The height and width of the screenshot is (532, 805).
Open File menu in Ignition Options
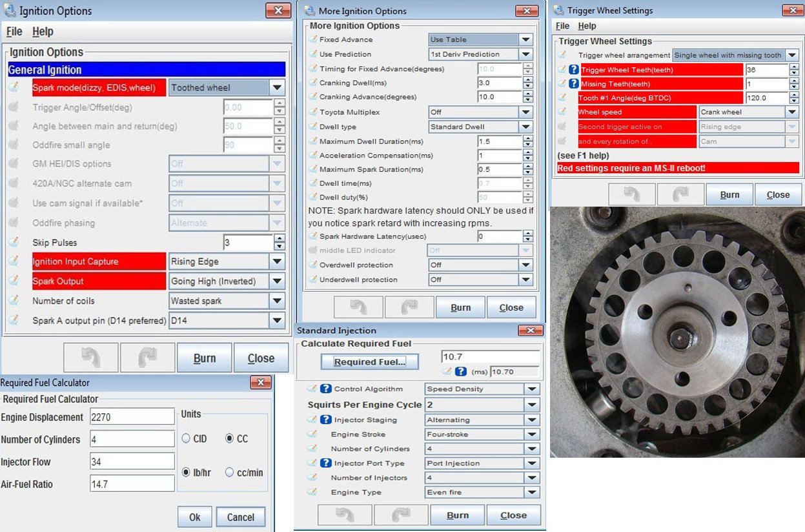14,32
